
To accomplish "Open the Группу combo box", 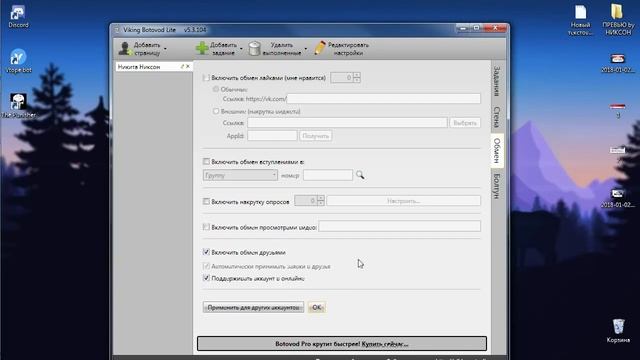I will (240, 175).
